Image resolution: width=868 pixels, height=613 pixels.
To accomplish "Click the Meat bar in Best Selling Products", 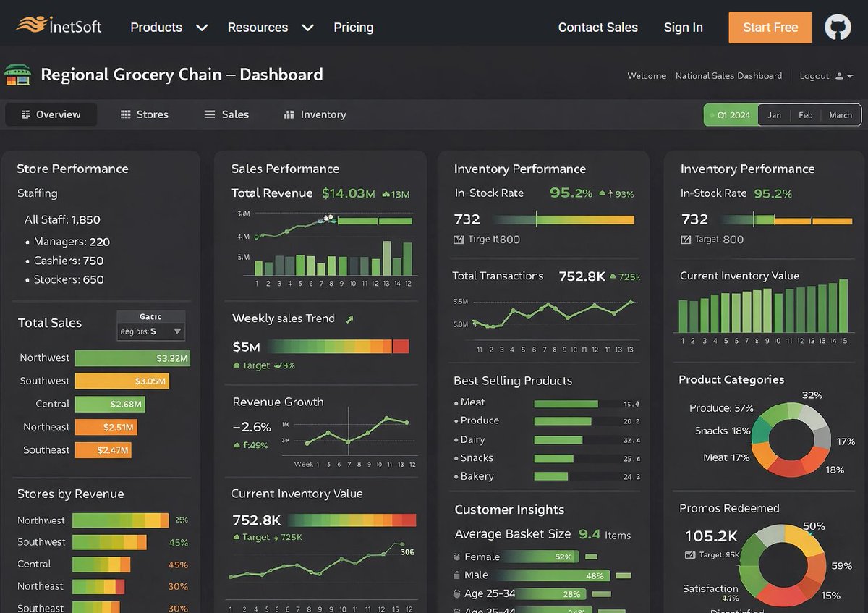I will point(566,404).
